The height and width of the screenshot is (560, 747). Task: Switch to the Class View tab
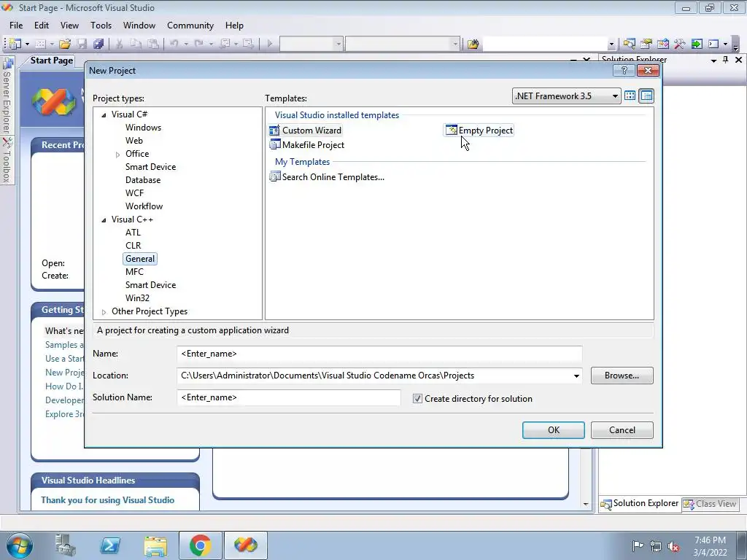click(710, 504)
